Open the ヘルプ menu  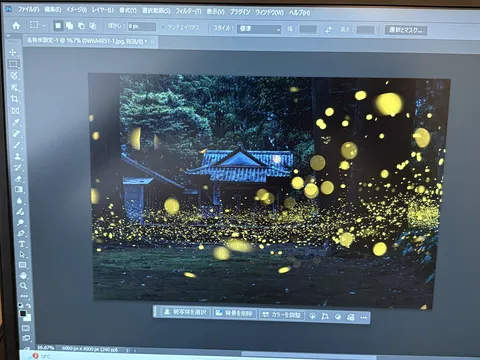point(299,13)
